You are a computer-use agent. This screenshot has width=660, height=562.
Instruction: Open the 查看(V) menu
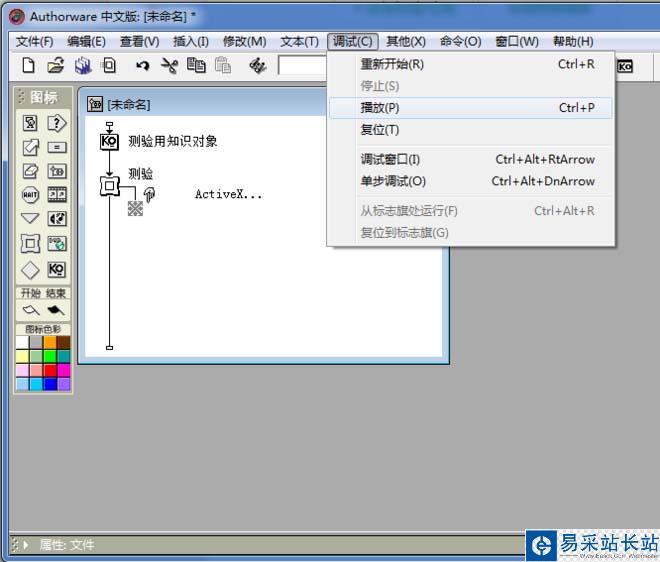(139, 42)
